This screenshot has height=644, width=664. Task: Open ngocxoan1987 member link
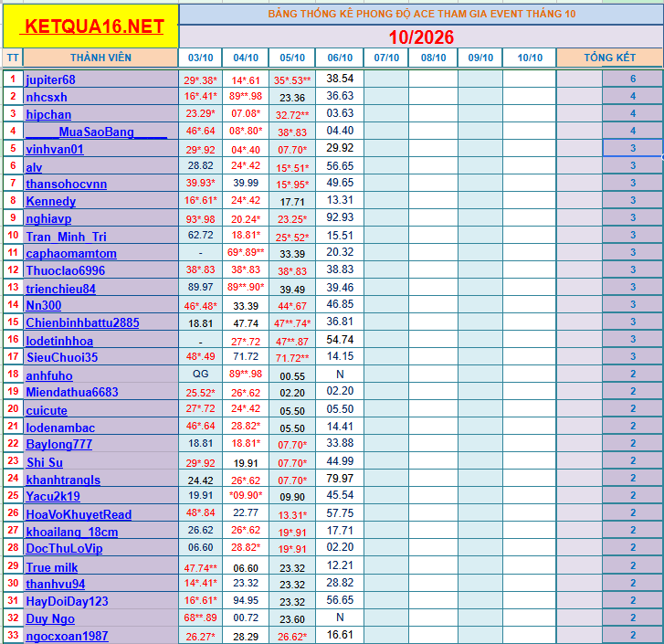point(67,636)
